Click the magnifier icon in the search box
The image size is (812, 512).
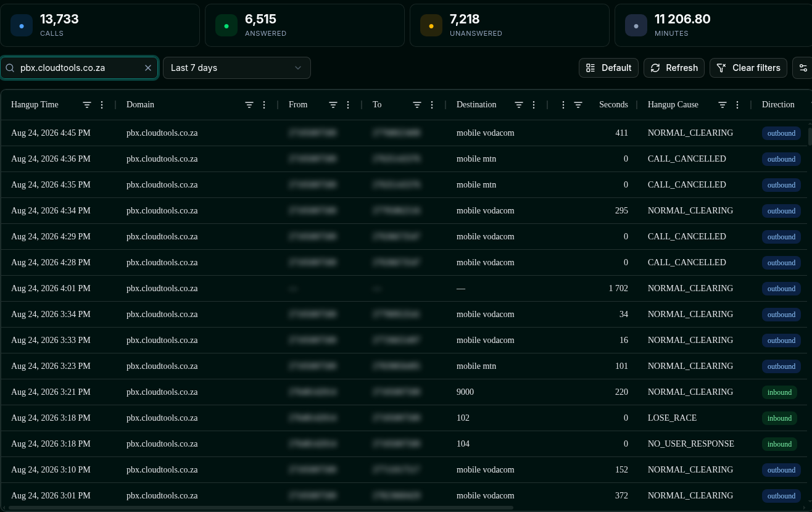click(x=10, y=68)
